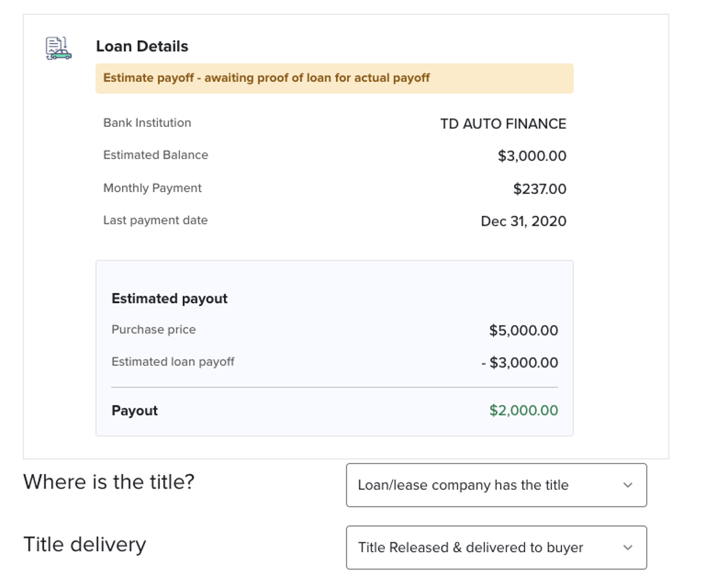
Task: Click the Estimated Balance label
Action: click(155, 155)
